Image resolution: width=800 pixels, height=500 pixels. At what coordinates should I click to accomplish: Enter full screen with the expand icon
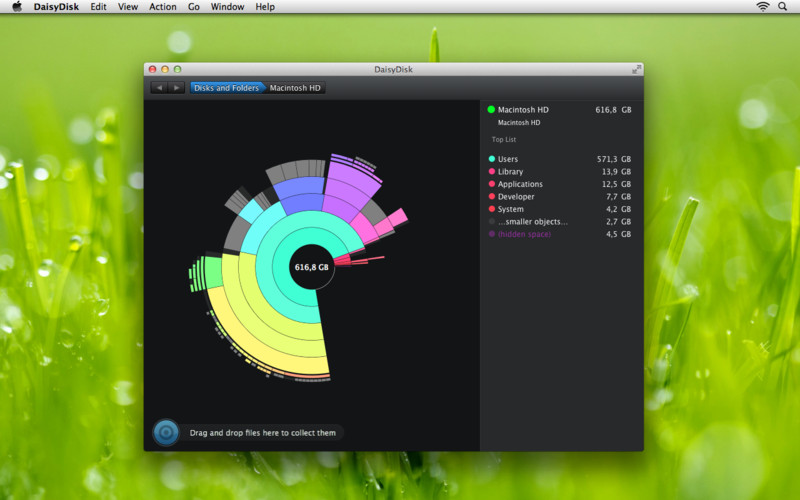pyautogui.click(x=636, y=69)
